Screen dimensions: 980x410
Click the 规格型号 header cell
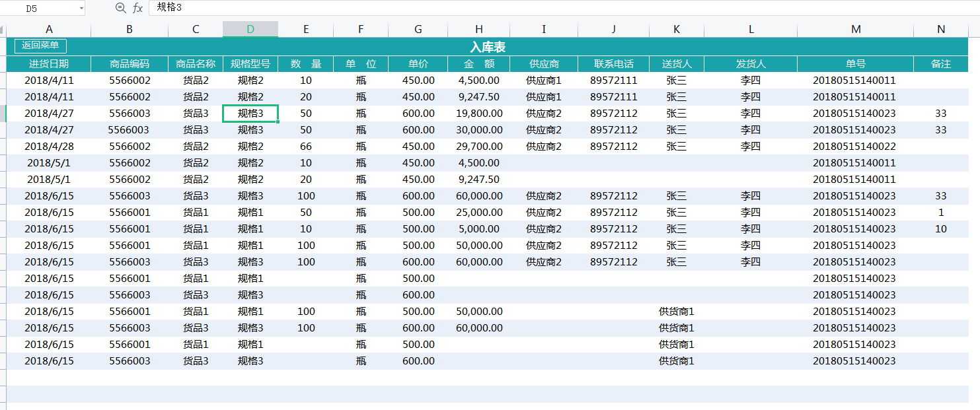(x=250, y=64)
